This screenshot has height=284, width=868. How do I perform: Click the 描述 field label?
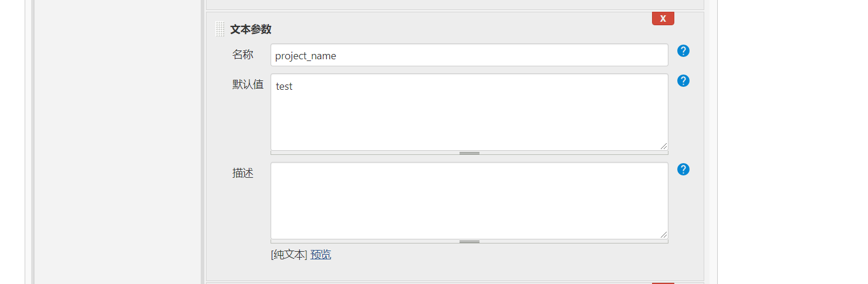click(243, 173)
